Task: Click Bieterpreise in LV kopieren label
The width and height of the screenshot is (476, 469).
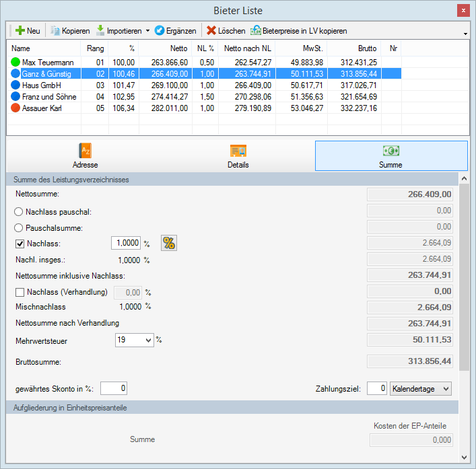Action: tap(305, 31)
